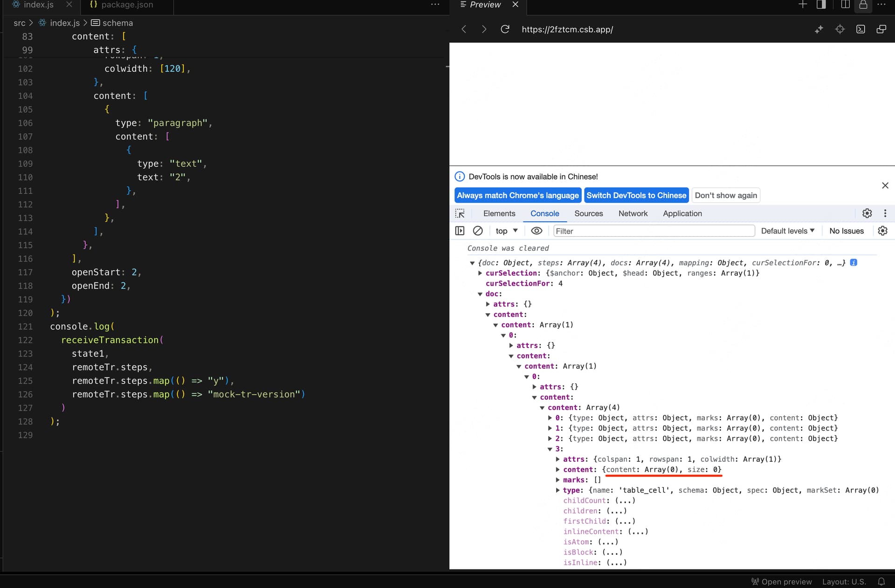Toggle the notifications bell in status bar
Viewport: 895px width, 588px height.
(x=881, y=581)
